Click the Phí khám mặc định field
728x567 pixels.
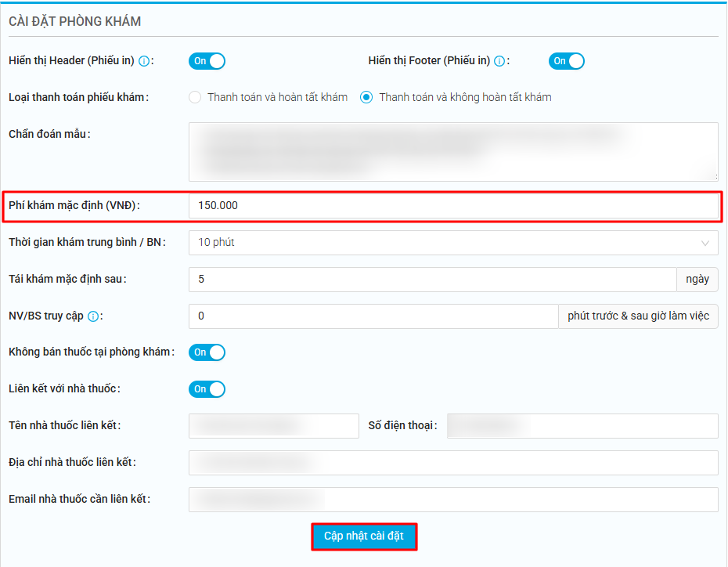pos(453,206)
